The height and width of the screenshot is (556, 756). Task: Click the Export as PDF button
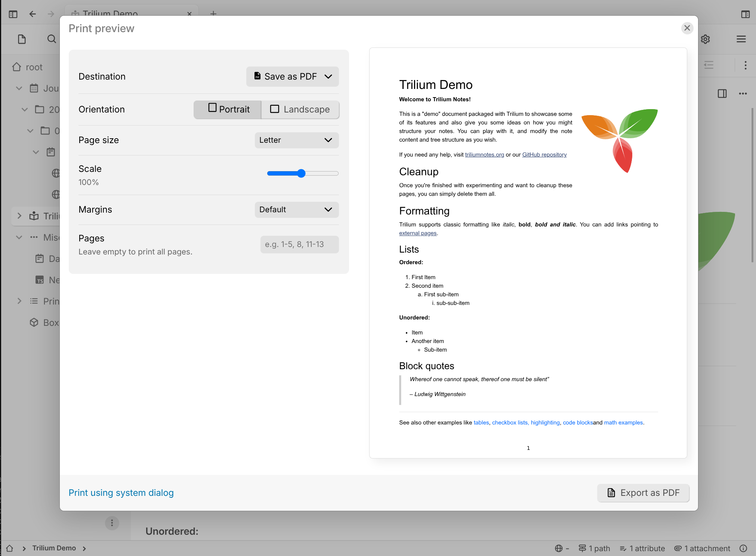pos(643,493)
